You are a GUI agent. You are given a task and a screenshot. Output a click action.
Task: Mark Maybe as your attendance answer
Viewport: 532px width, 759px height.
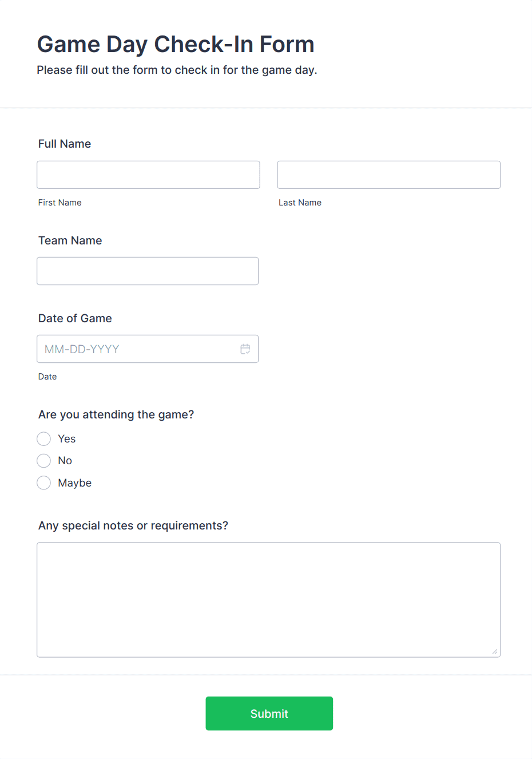(x=43, y=483)
